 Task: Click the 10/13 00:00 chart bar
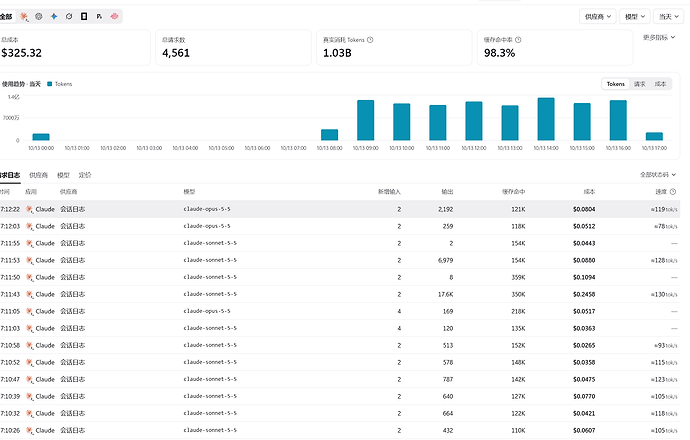click(x=41, y=137)
